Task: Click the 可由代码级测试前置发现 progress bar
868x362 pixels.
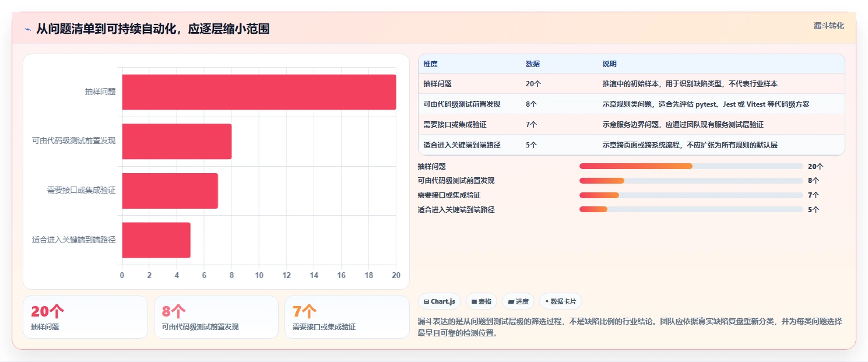Action: [691, 181]
